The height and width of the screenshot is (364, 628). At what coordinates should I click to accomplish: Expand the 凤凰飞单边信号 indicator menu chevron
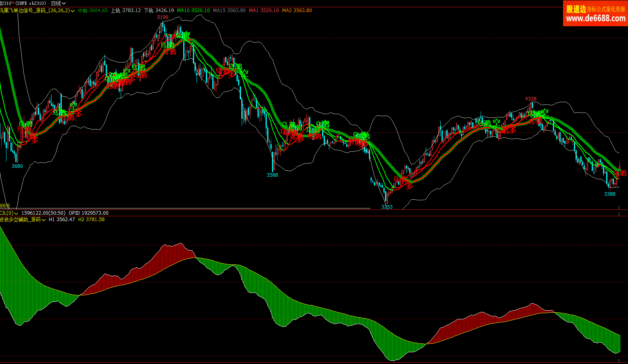[73, 11]
